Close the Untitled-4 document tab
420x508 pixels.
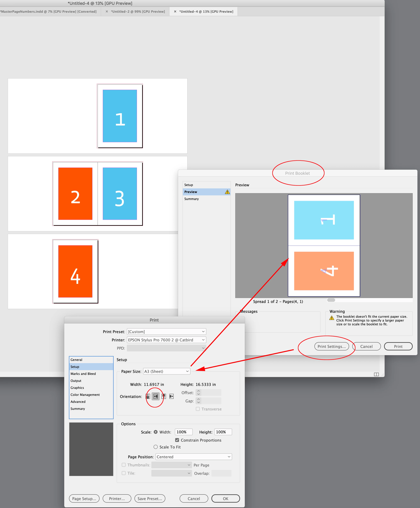point(175,11)
